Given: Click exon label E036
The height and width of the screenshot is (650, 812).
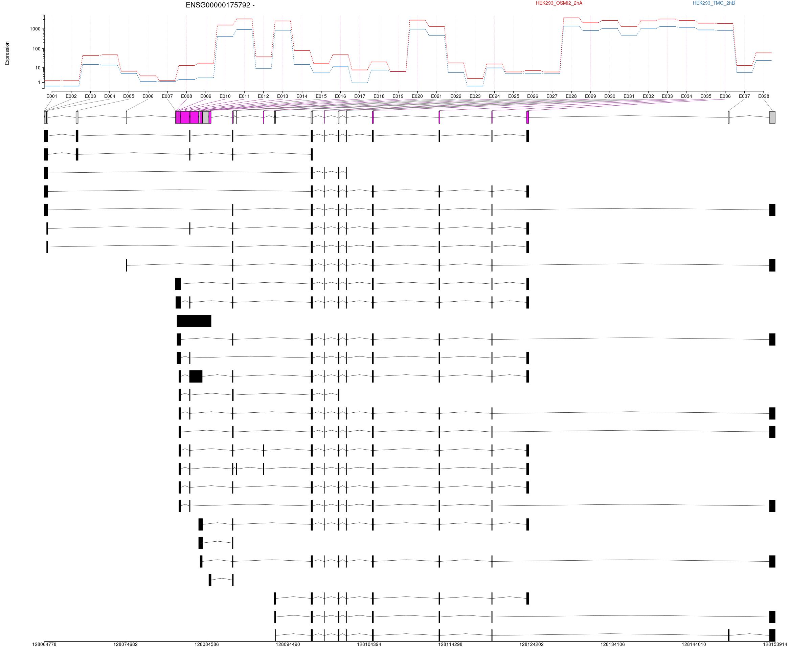Looking at the screenshot, I should pos(725,96).
